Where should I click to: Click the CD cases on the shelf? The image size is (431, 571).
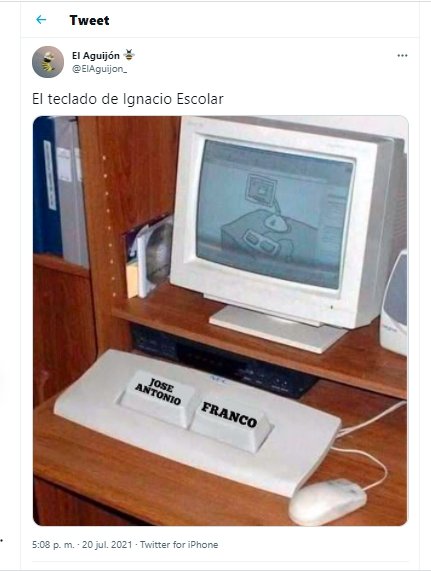click(149, 257)
